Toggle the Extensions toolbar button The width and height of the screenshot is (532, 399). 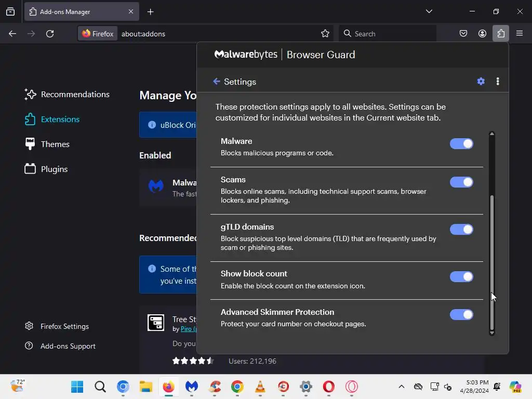(501, 34)
